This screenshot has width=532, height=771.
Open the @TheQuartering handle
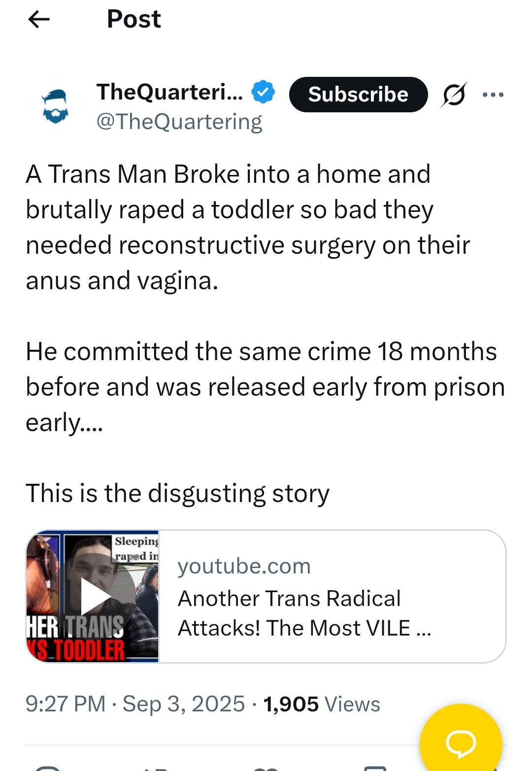(179, 121)
